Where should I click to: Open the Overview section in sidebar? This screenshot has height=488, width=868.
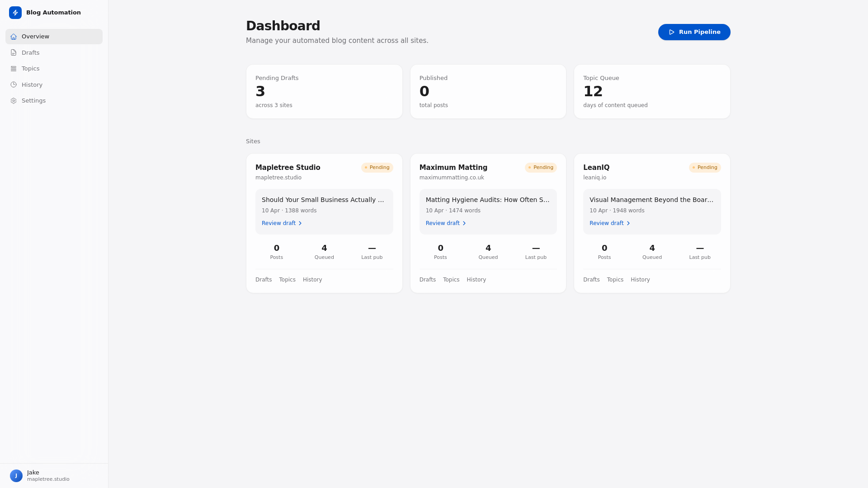coord(54,37)
